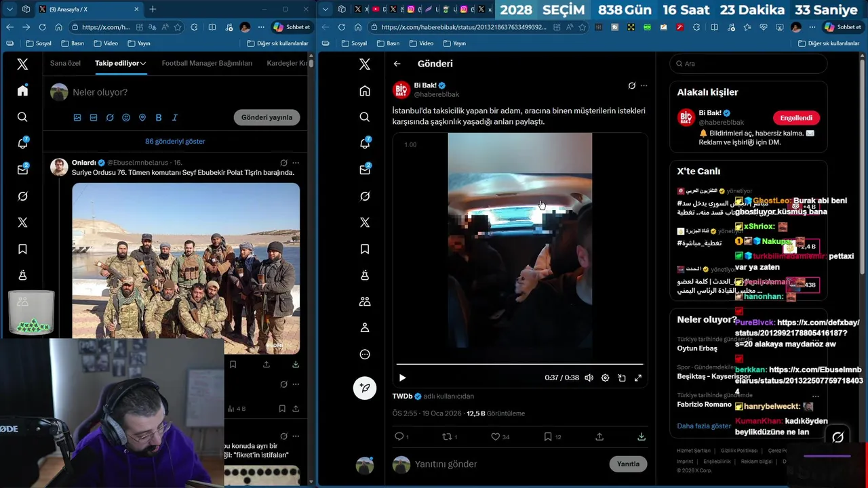This screenshot has width=868, height=488.
Task: Switch the video to fullscreen
Action: (637, 378)
